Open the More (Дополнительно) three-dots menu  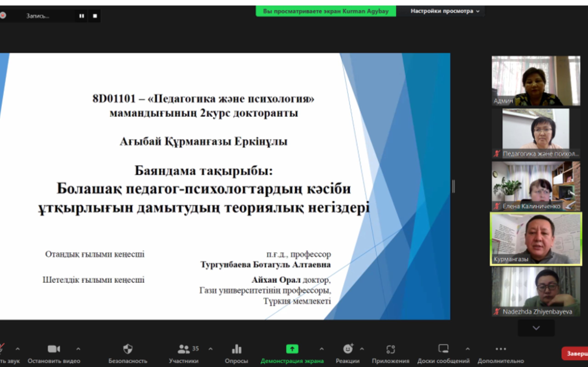500,349
